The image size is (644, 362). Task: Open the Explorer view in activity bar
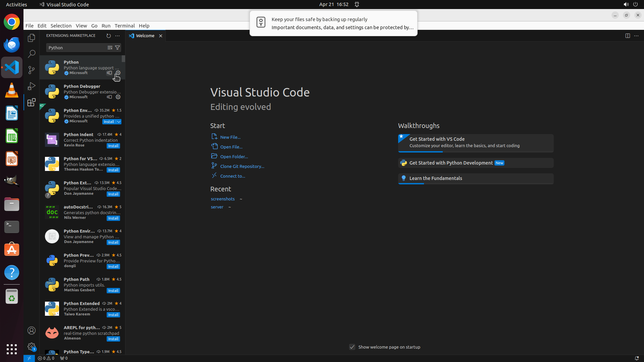coord(32,38)
